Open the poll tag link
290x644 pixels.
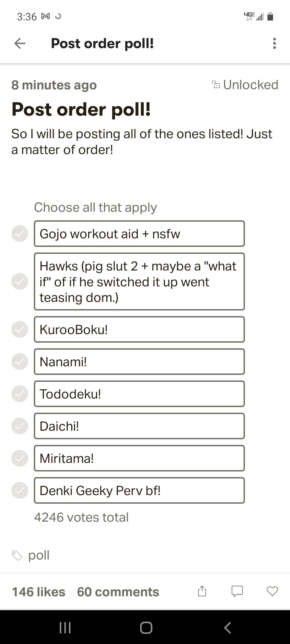click(x=39, y=555)
